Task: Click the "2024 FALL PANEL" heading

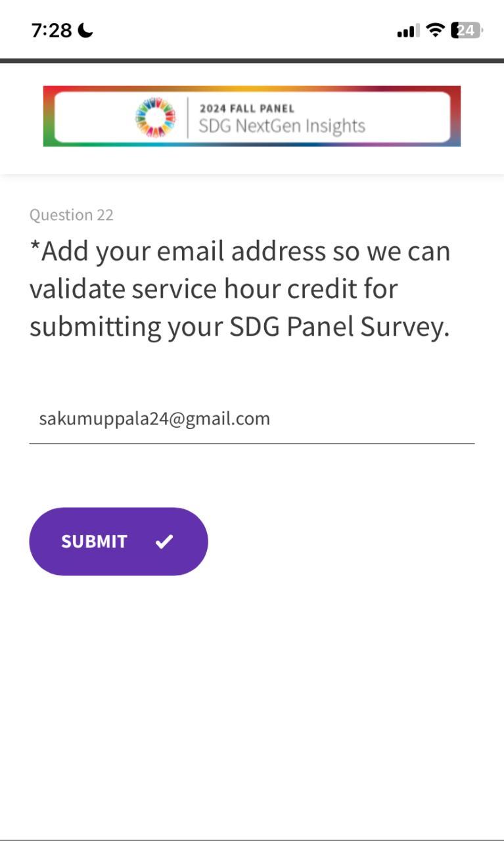Action: point(246,108)
